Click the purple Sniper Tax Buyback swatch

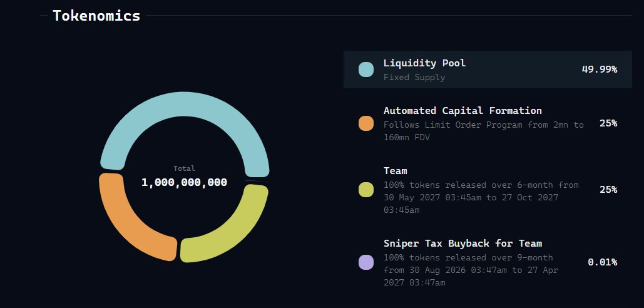[x=366, y=262]
